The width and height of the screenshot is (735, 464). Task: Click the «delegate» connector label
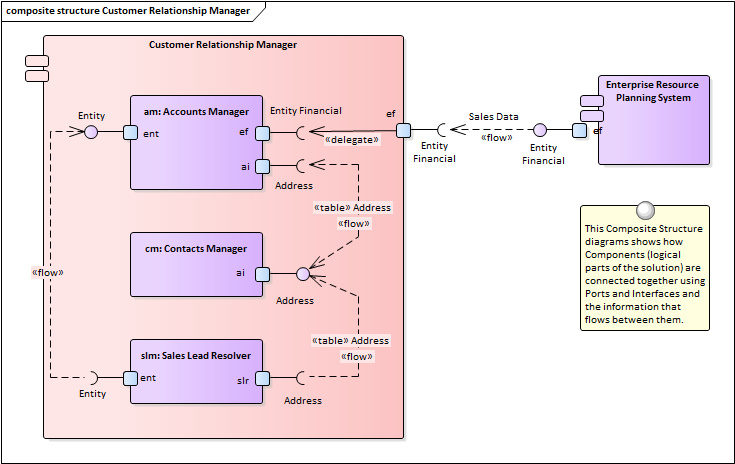click(x=351, y=140)
